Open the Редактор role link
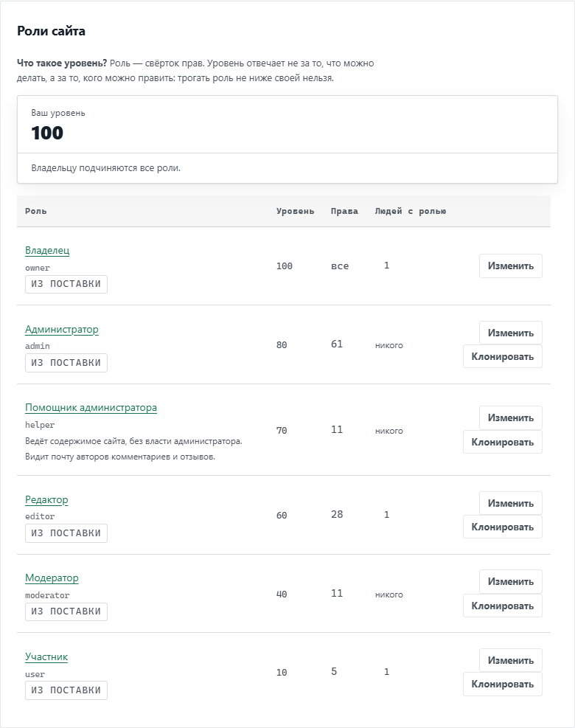The width and height of the screenshot is (575, 728). pyautogui.click(x=46, y=499)
